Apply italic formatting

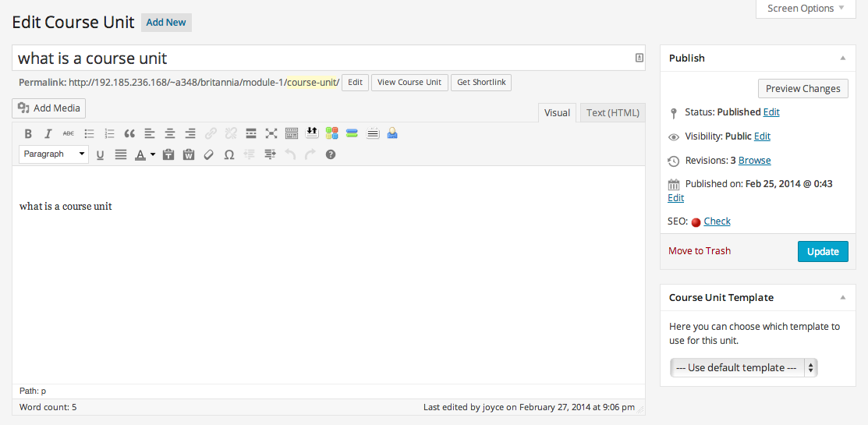pyautogui.click(x=48, y=133)
